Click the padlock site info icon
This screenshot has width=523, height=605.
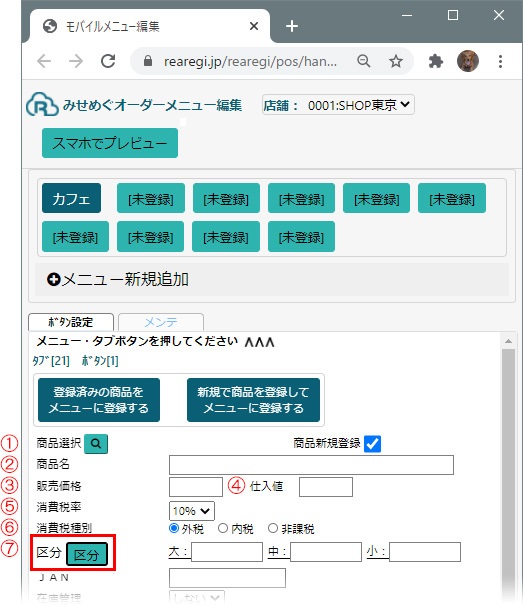pyautogui.click(x=148, y=61)
